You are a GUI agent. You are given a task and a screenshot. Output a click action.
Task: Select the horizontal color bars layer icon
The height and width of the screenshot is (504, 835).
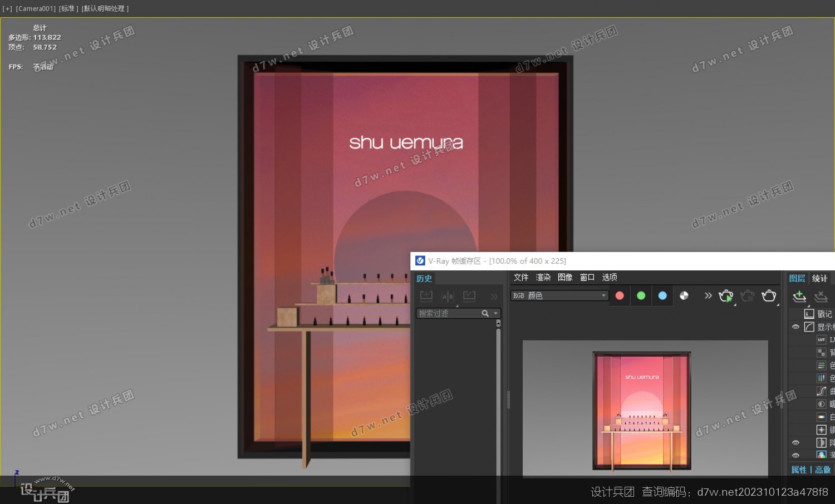tap(821, 365)
